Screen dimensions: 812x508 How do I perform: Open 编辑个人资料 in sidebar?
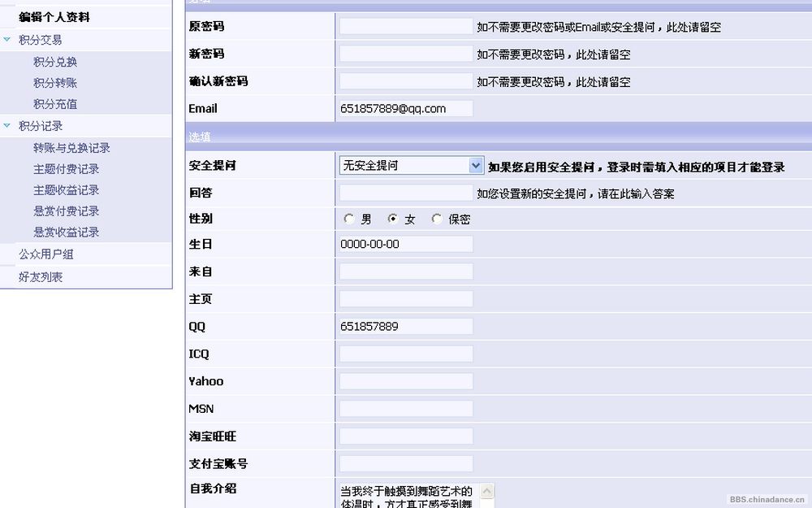pos(54,17)
